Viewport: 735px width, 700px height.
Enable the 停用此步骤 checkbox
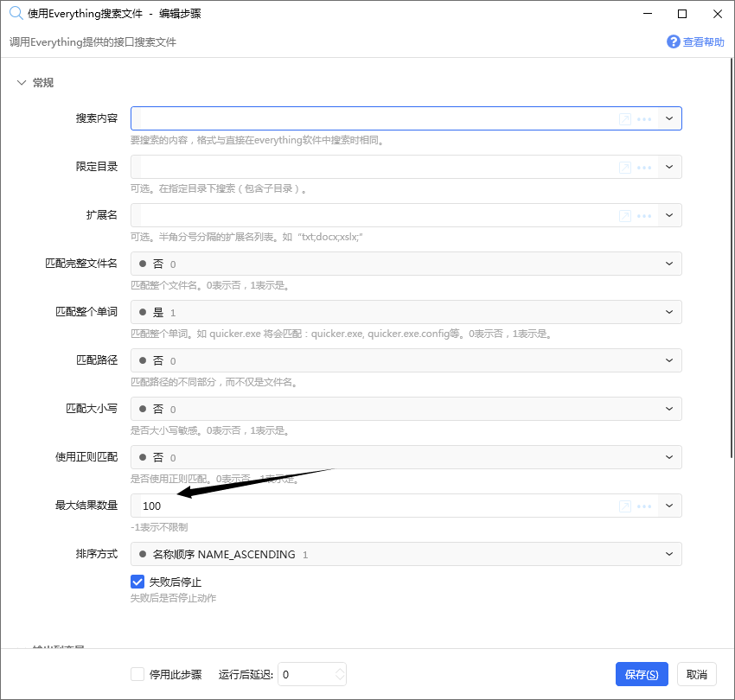(x=137, y=674)
